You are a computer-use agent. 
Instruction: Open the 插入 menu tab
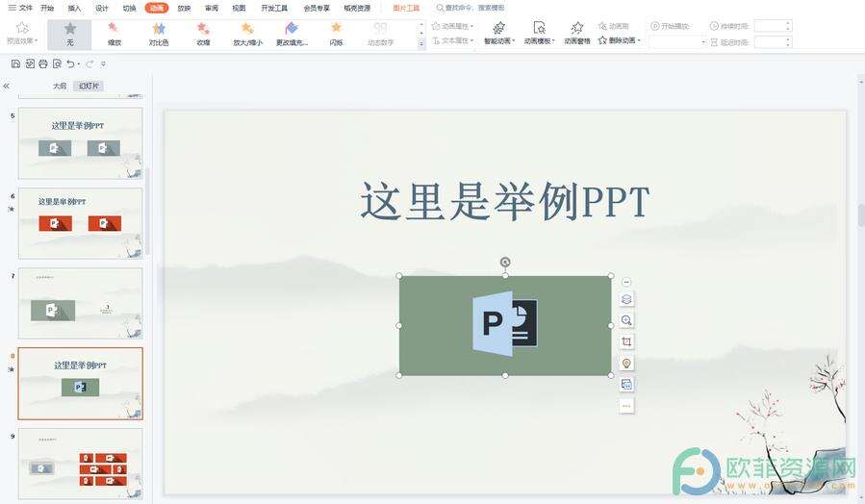(74, 8)
